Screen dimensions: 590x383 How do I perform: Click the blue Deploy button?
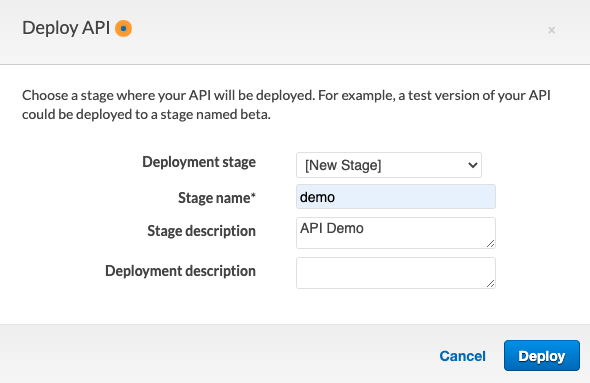tap(542, 356)
